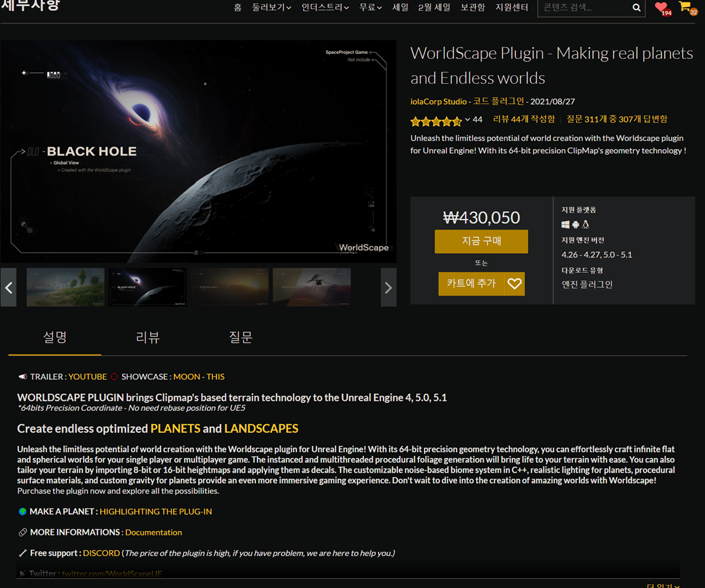The width and height of the screenshot is (705, 588).
Task: Click the search magnifier icon
Action: pos(636,8)
